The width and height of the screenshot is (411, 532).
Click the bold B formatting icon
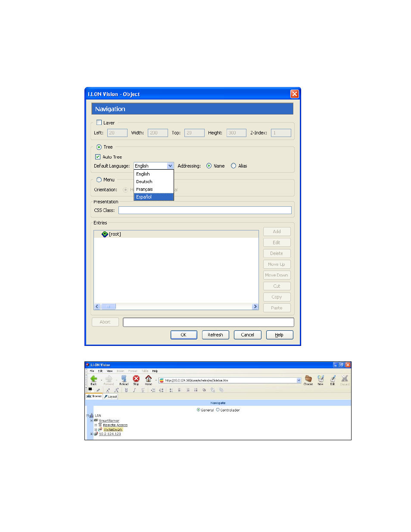point(126,390)
